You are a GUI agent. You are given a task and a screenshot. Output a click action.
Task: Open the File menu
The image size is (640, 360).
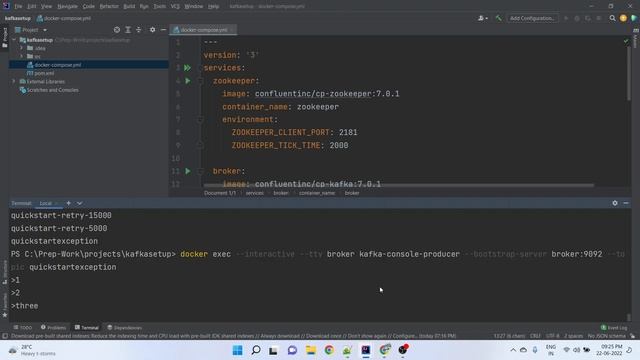point(18,6)
